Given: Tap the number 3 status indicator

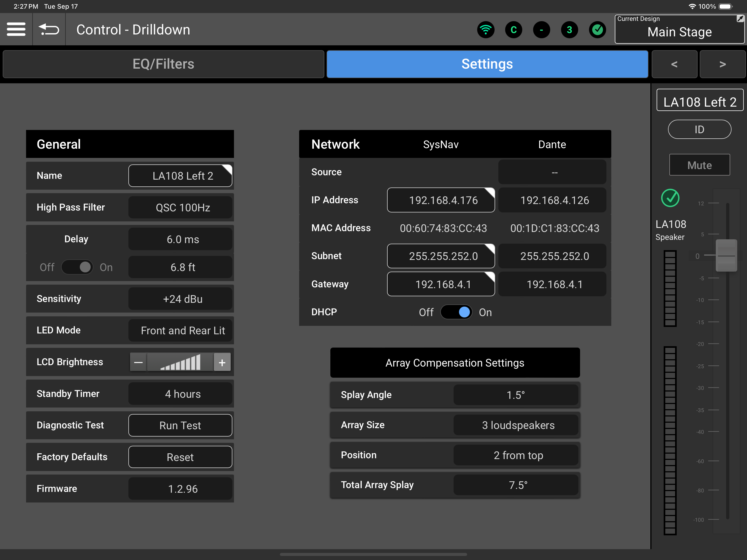Looking at the screenshot, I should pos(569,30).
